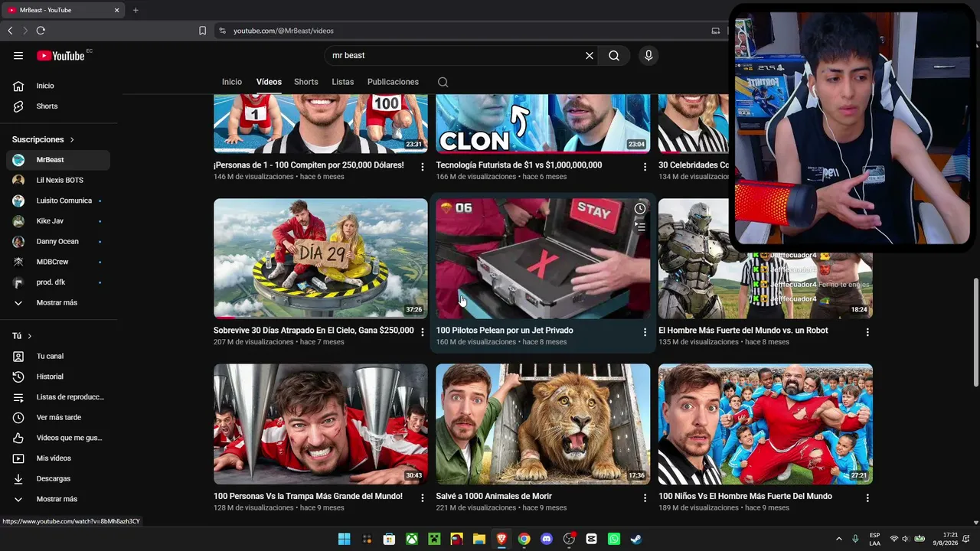This screenshot has width=980, height=551.
Task: Open options for 100 Personas Vs la Trampa
Action: click(x=423, y=497)
